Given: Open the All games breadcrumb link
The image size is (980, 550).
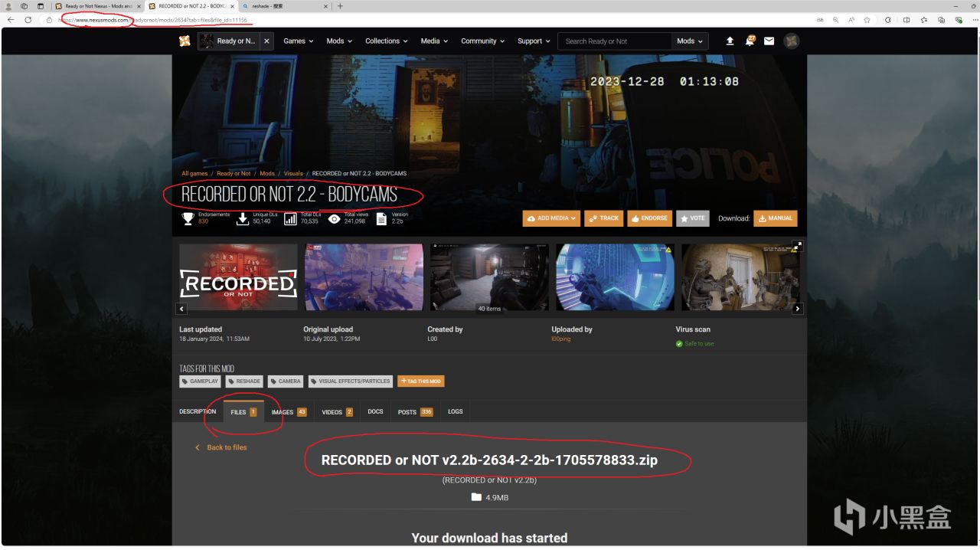Looking at the screenshot, I should click(194, 174).
